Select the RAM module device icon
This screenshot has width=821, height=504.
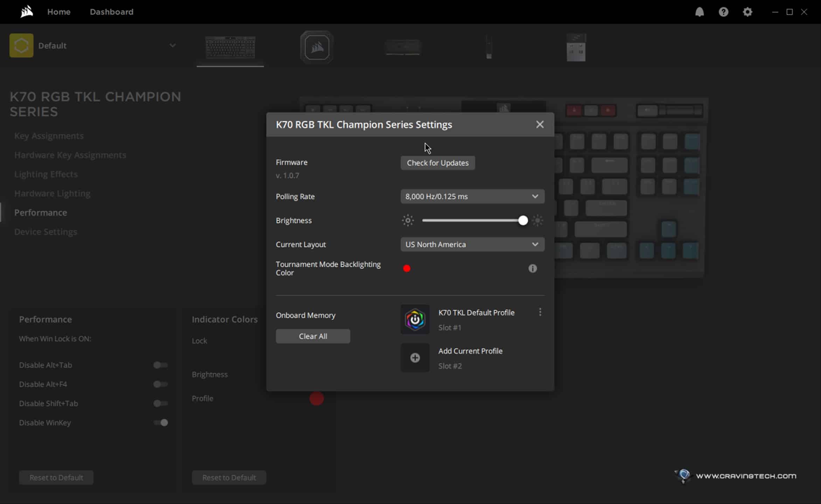tap(403, 47)
